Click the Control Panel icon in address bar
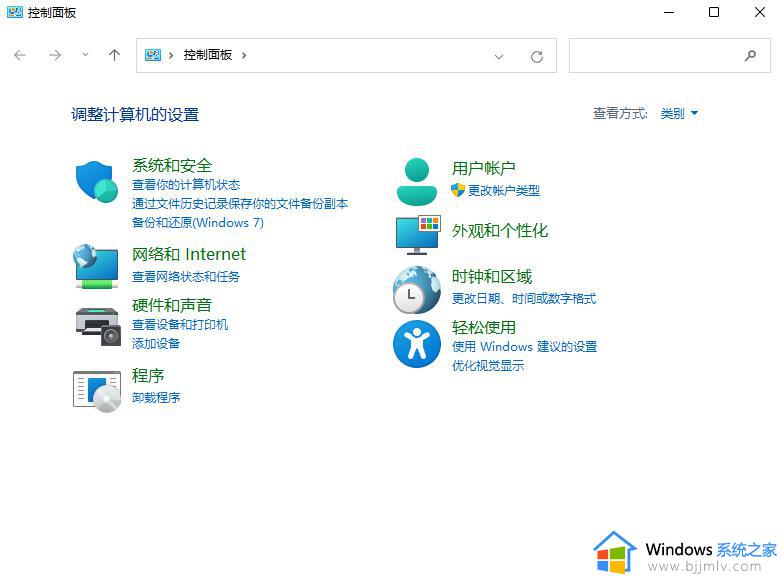This screenshot has height=580, width=782. click(153, 55)
